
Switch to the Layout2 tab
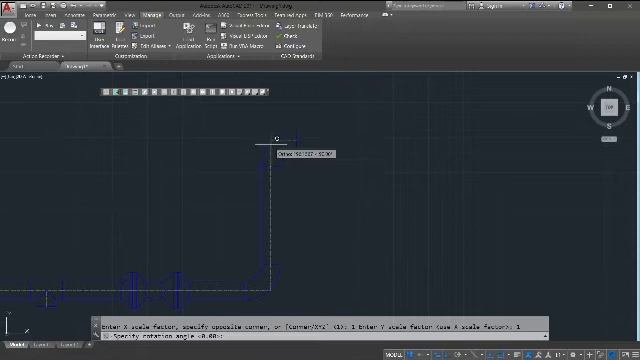[68, 345]
